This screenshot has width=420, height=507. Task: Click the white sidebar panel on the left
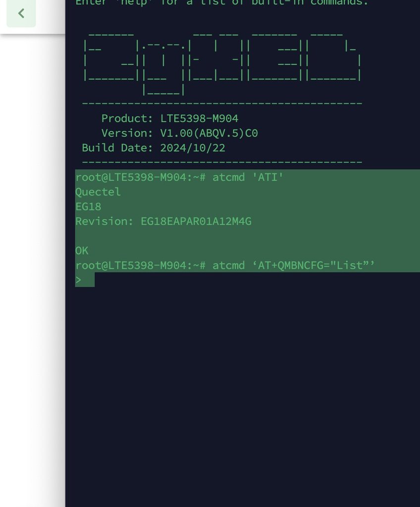(32, 268)
